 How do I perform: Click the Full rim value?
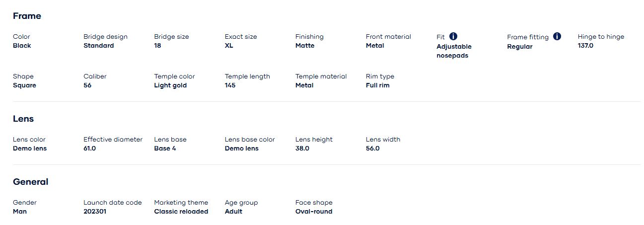click(x=377, y=85)
